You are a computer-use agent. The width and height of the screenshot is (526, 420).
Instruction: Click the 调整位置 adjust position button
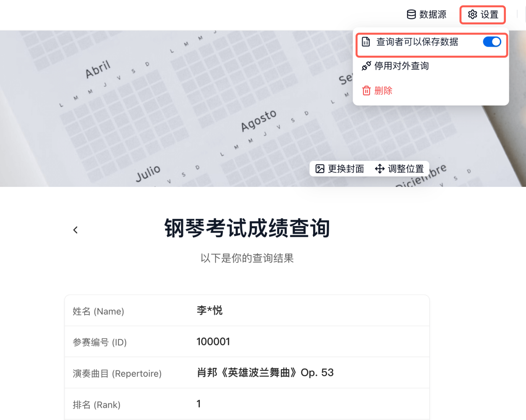(399, 169)
